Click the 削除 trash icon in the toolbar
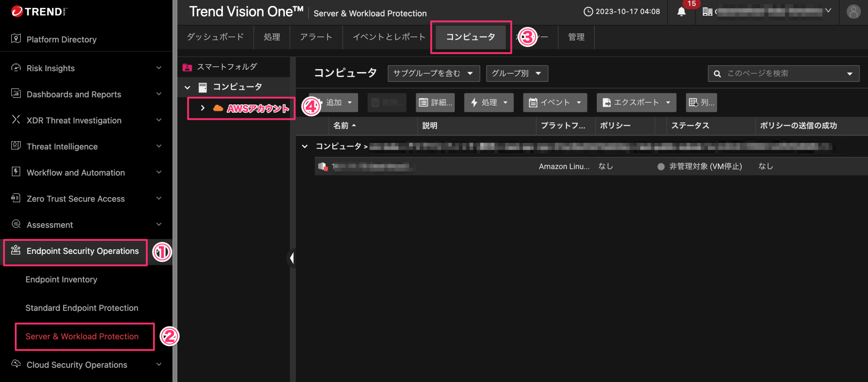Viewport: 868px width, 382px height. 375,102
